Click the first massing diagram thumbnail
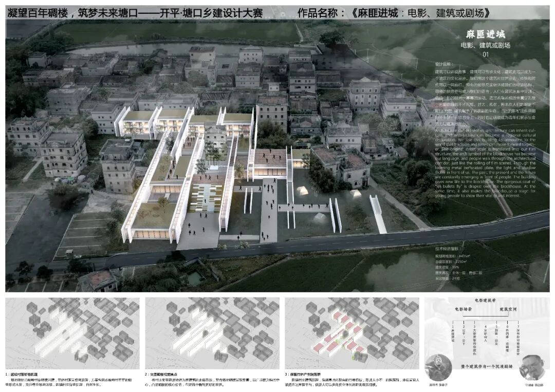This screenshot has height=392, width=555. pyautogui.click(x=72, y=333)
